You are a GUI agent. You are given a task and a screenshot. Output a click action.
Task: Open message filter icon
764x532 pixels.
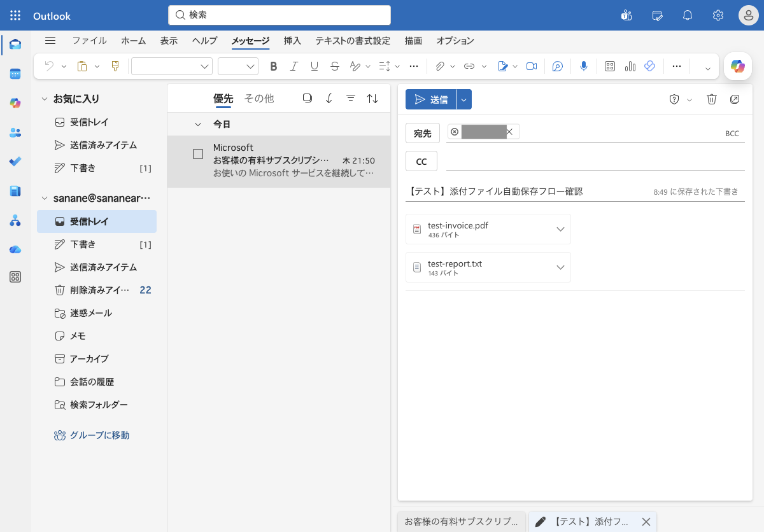coord(351,98)
